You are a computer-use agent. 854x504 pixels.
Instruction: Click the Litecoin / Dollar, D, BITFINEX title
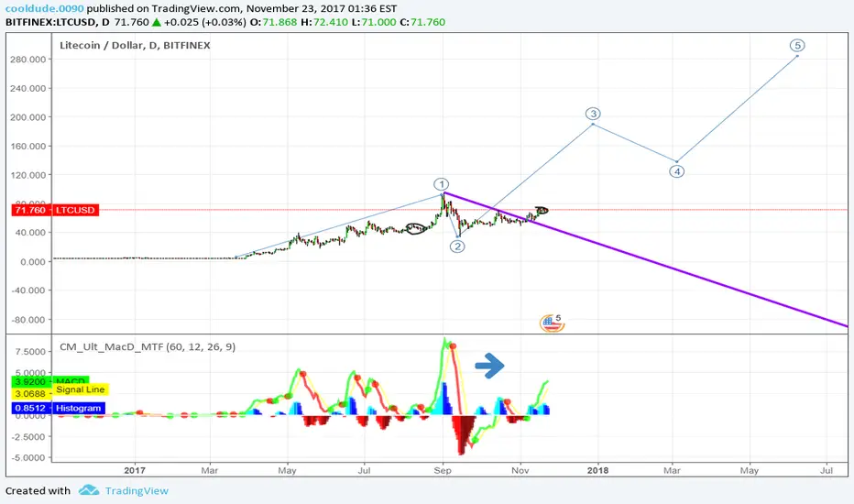click(x=135, y=45)
